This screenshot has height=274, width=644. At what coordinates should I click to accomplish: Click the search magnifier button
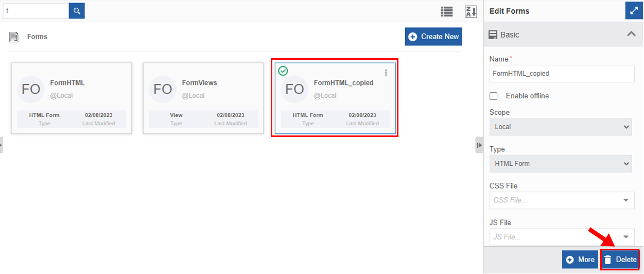point(77,10)
